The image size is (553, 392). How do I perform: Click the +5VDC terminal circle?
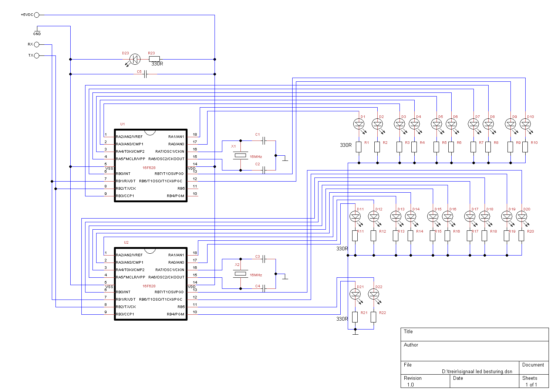(x=37, y=15)
